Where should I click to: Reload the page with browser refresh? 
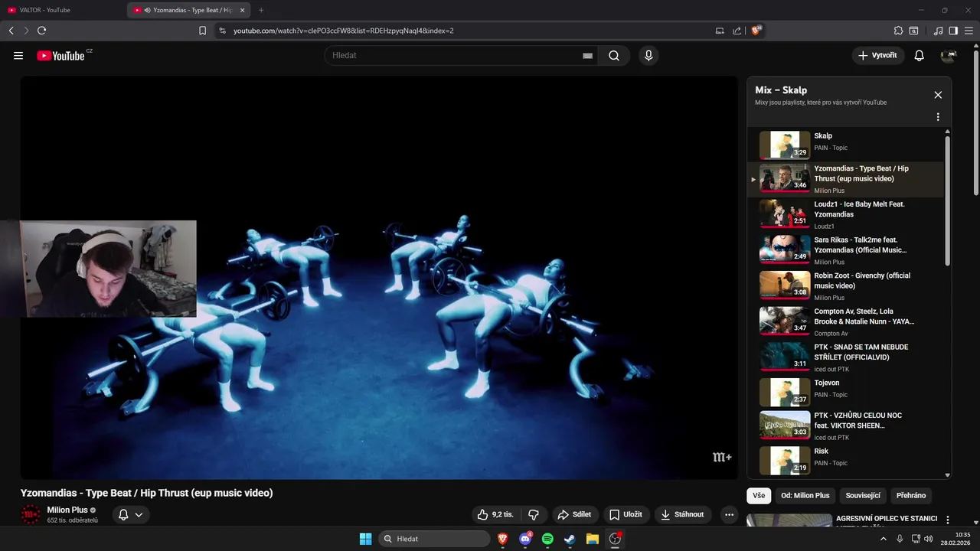coord(41,31)
